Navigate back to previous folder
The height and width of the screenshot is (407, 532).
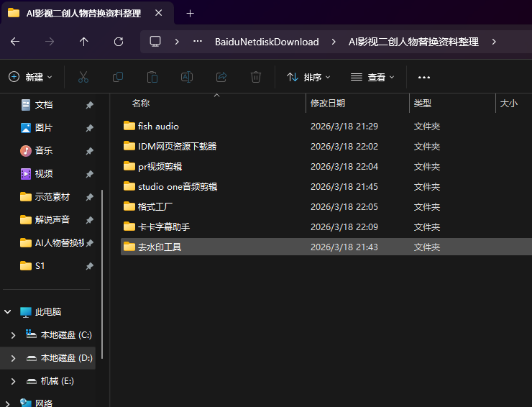click(x=15, y=42)
